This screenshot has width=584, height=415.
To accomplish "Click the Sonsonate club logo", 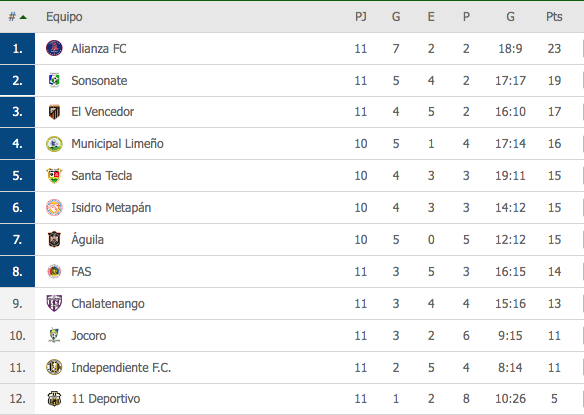I will pyautogui.click(x=54, y=80).
